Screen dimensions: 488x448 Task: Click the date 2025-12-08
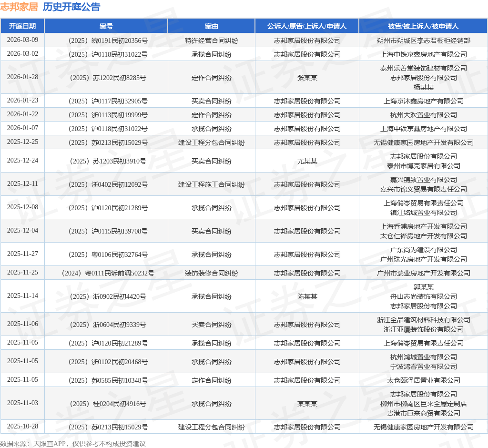coord(23,207)
